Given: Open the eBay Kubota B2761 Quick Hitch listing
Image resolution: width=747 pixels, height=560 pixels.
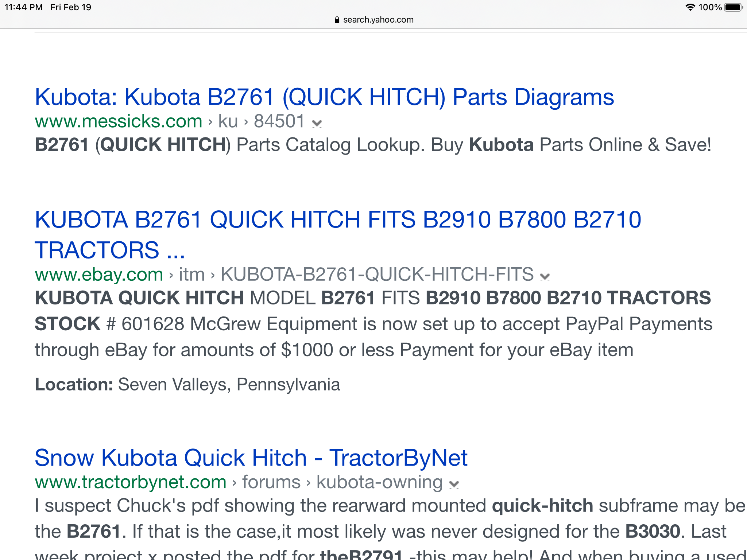Looking at the screenshot, I should pyautogui.click(x=338, y=234).
